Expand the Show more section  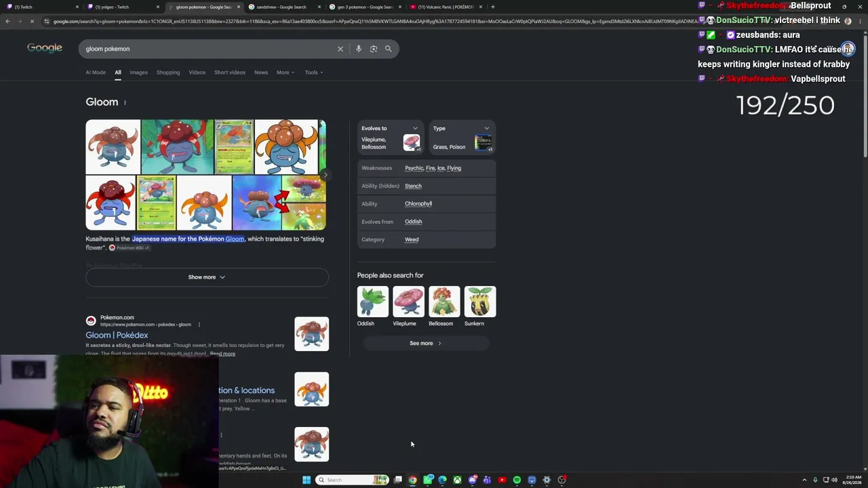coord(207,277)
